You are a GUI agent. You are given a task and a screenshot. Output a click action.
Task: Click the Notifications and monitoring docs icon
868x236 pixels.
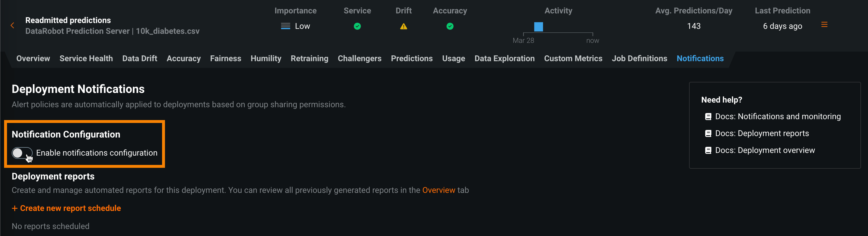(x=708, y=117)
